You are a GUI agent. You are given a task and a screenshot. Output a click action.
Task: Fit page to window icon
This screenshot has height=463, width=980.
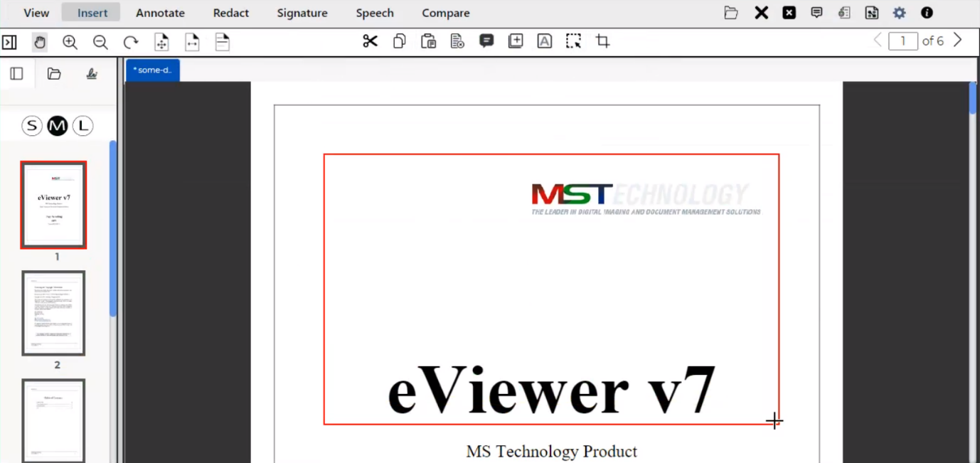(161, 42)
